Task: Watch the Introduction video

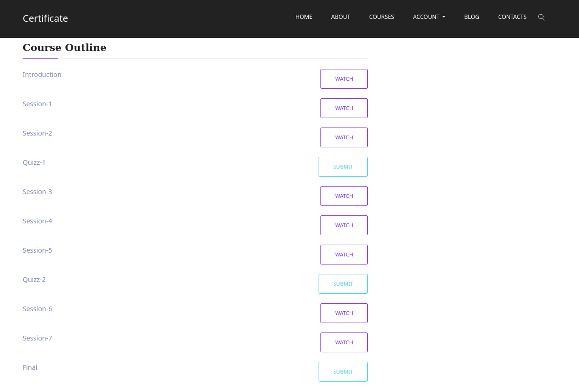Action: tap(344, 79)
